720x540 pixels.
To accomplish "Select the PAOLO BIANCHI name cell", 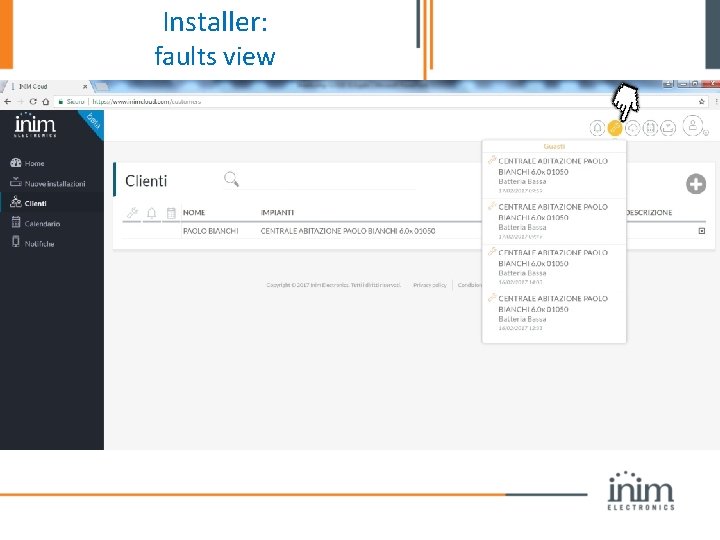I will tap(210, 231).
